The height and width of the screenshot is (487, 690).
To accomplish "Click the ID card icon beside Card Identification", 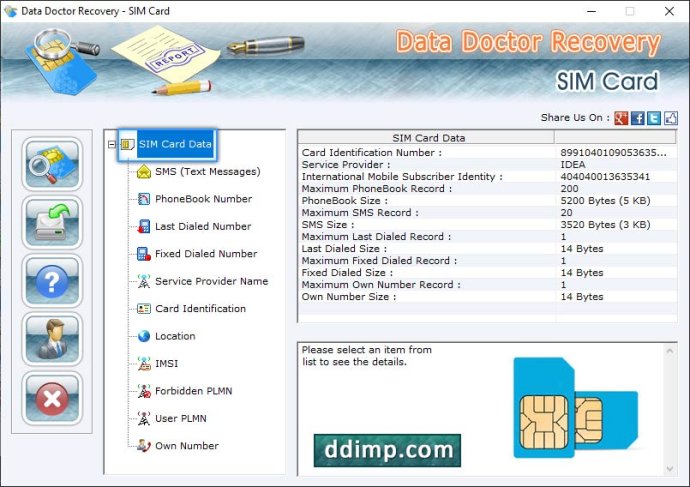I will coord(144,309).
